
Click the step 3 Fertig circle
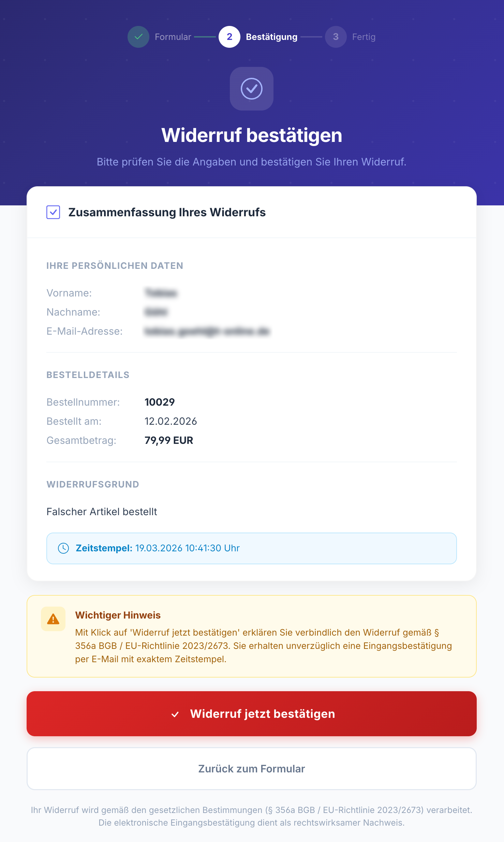tap(336, 37)
